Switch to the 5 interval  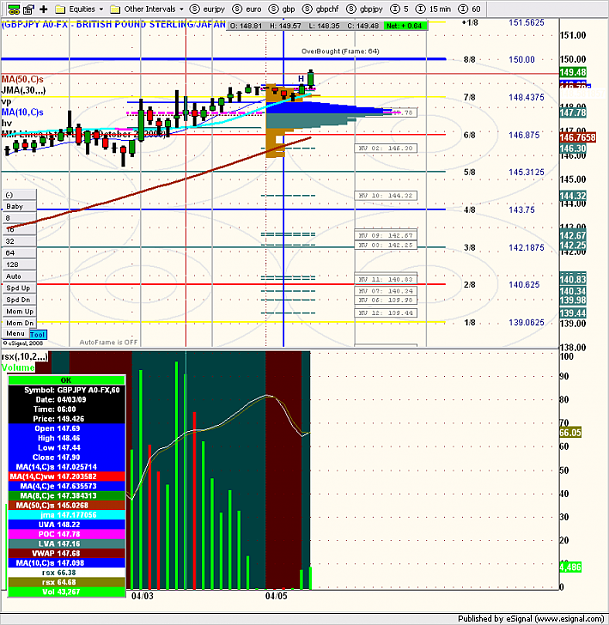pos(400,9)
